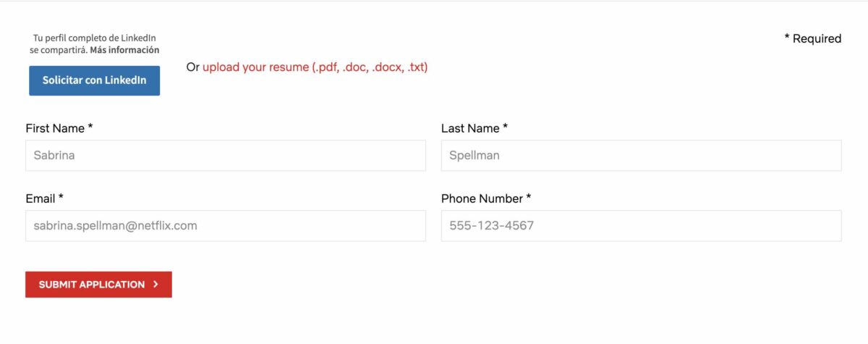Click the Solicitar con LinkedIn button
The height and width of the screenshot is (344, 868).
coord(94,80)
